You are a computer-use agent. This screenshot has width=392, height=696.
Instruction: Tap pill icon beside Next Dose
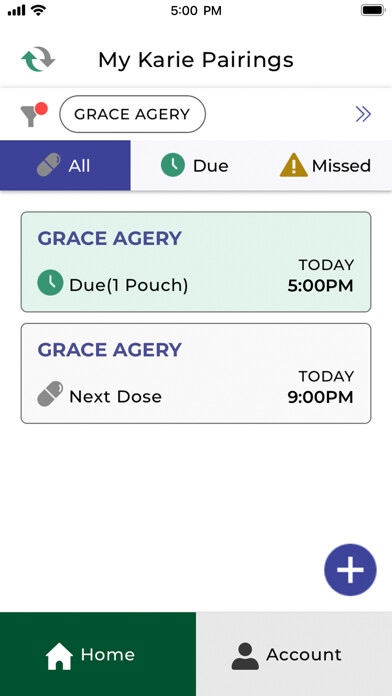click(x=50, y=394)
